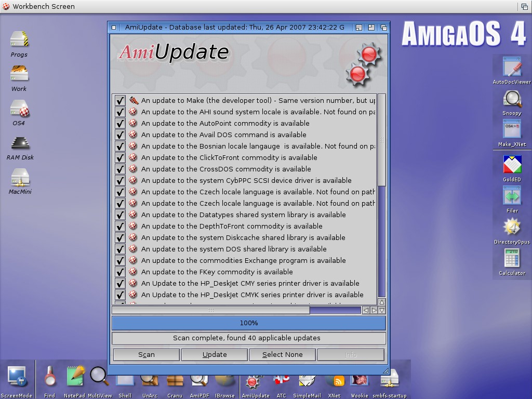Open the Snoopy magnifier icon
Viewport: 532px width, 399px height.
click(512, 100)
